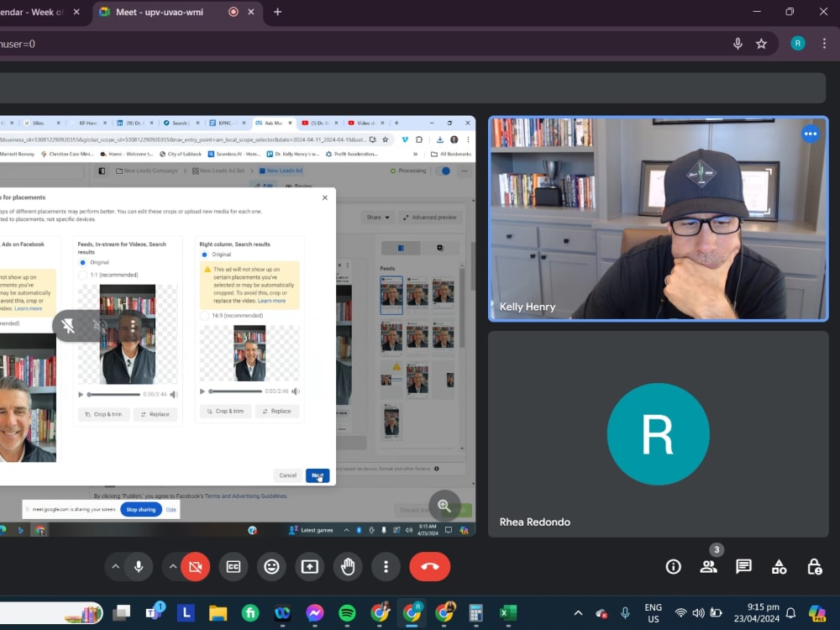Expand audio settings chevron beside microphone
The image size is (840, 630).
[116, 566]
